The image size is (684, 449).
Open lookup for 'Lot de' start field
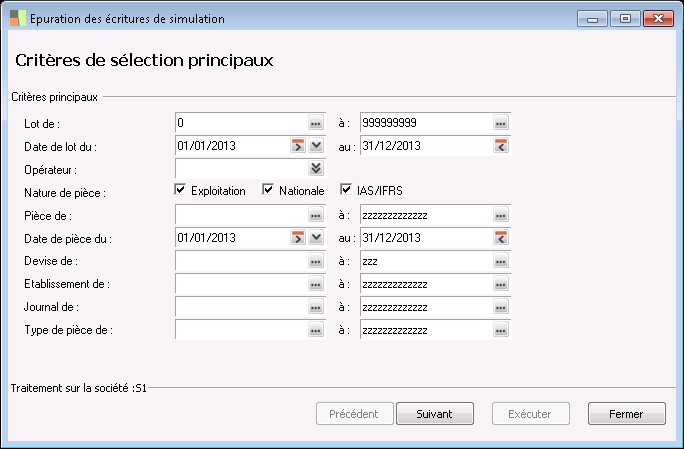tap(315, 123)
